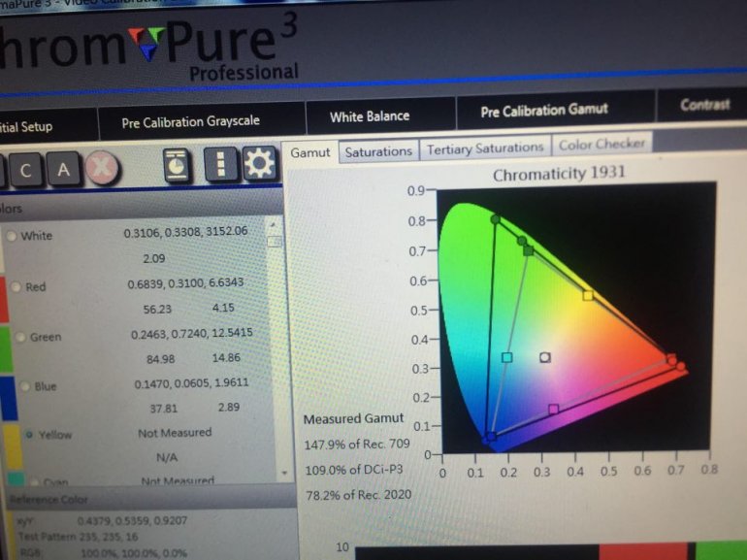Image resolution: width=747 pixels, height=560 pixels.
Task: Click the three-dot options icon
Action: point(222,164)
